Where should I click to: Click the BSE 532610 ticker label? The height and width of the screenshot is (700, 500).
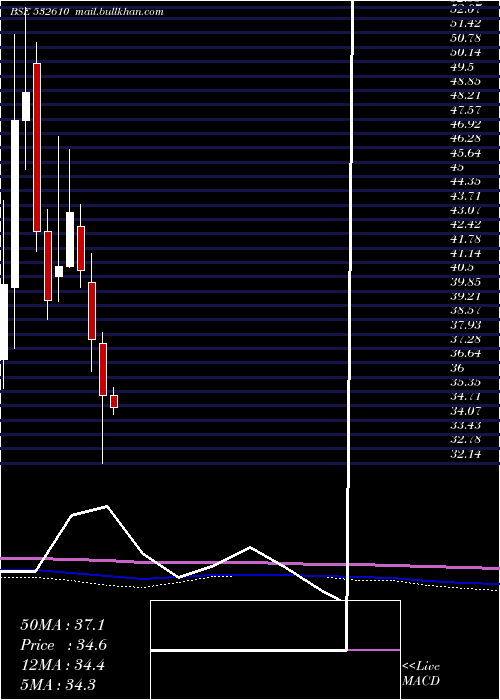pos(39,12)
